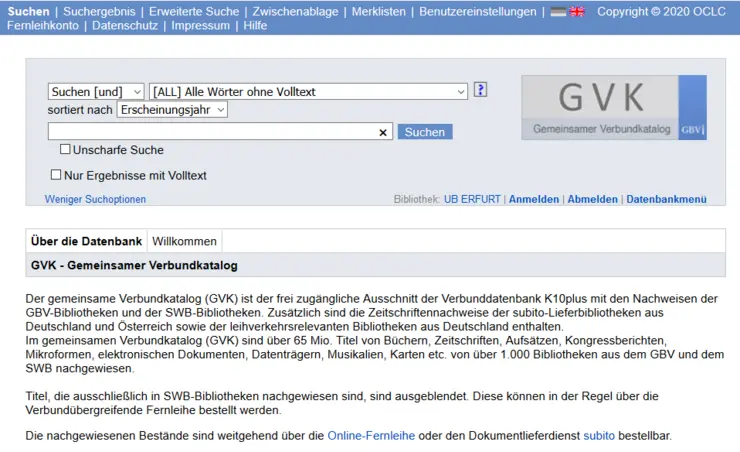Clear search field with the X icon
Screen dimensions: 740x452
(383, 132)
